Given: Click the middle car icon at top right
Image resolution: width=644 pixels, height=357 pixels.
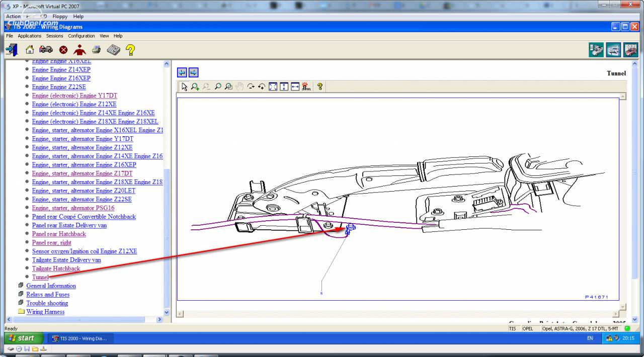Looking at the screenshot, I should [613, 50].
